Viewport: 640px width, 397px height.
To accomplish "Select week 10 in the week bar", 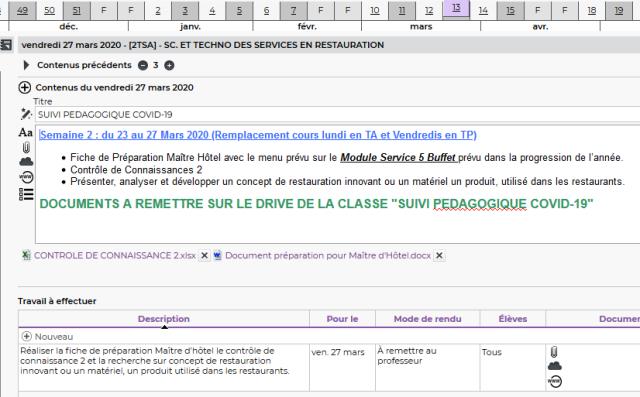I will [x=375, y=10].
